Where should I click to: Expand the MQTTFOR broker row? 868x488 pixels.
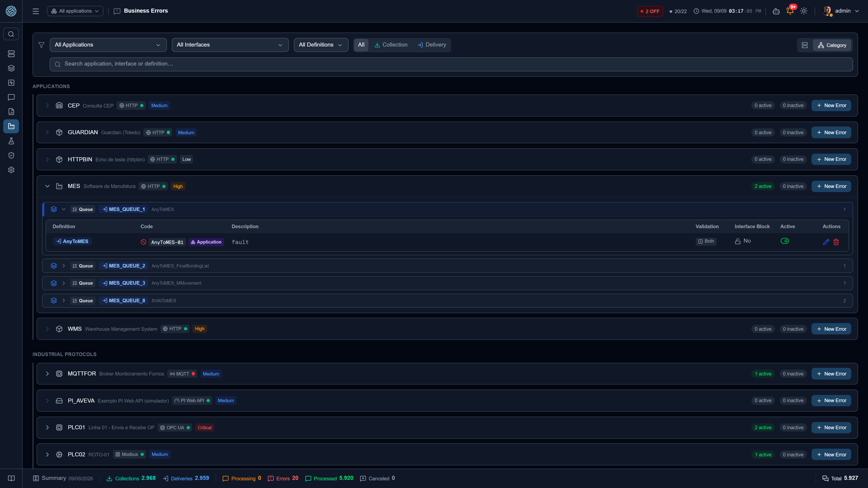coord(47,374)
